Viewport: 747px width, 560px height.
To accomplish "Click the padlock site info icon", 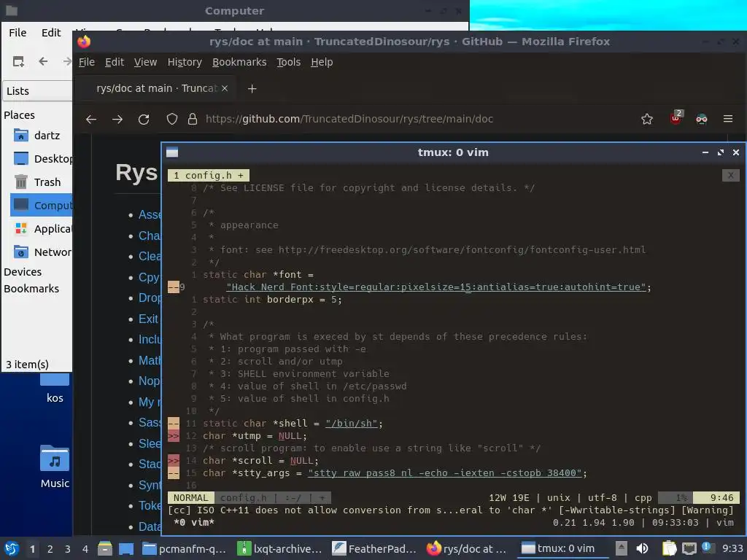I will [193, 119].
